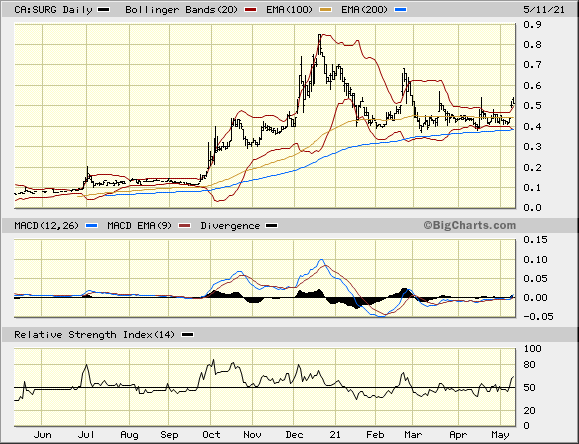The height and width of the screenshot is (444, 579).
Task: Click the Mar month label
Action: pyautogui.click(x=413, y=435)
